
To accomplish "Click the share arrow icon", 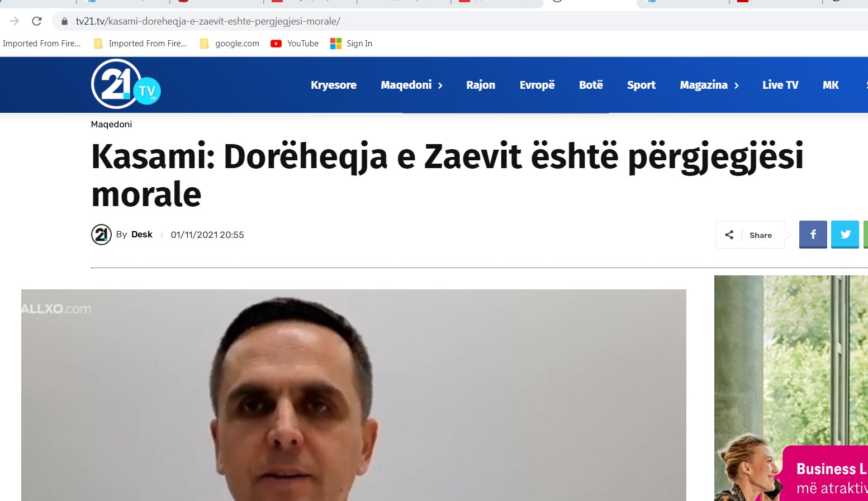I will 729,235.
